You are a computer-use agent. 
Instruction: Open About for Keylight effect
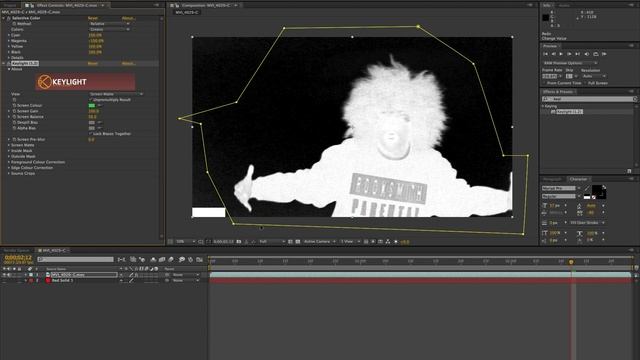(128, 64)
